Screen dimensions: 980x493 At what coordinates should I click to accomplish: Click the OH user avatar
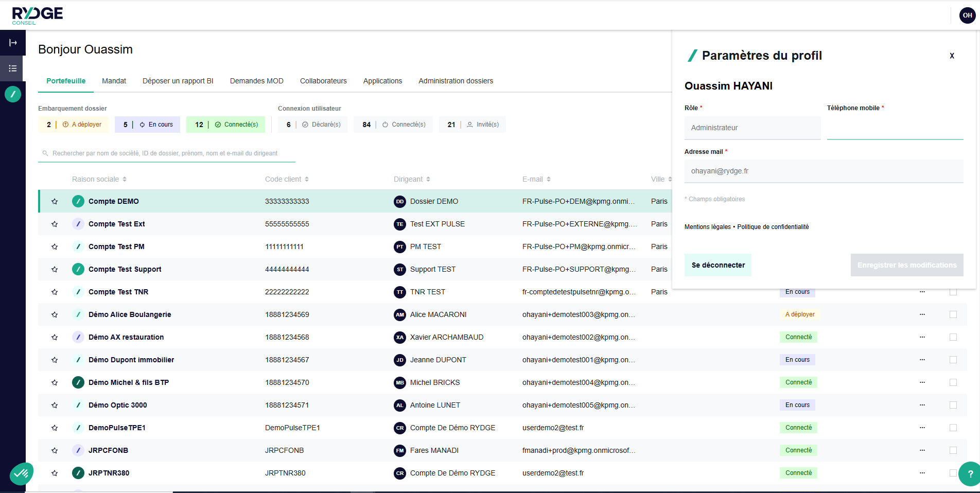click(x=967, y=15)
